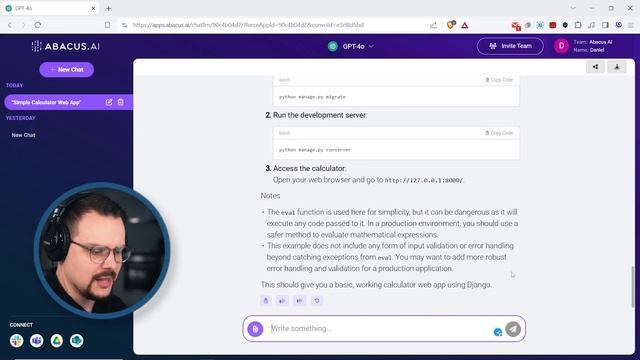
Task: Open Brave Shields lion icon
Action: coord(451,25)
